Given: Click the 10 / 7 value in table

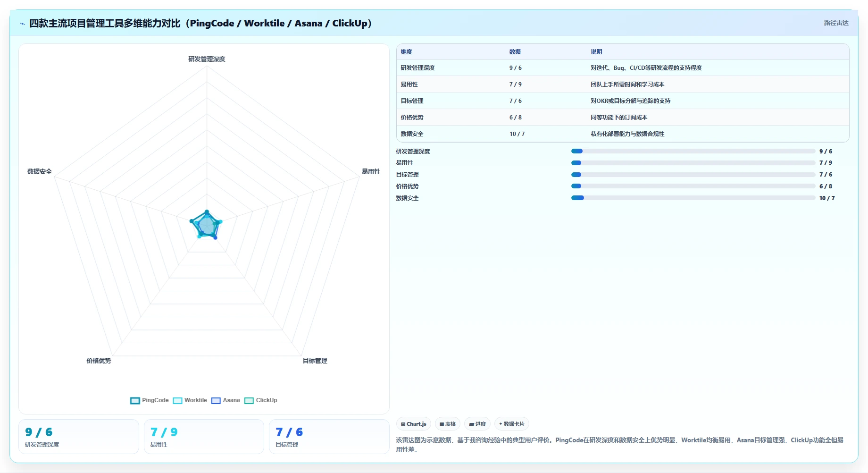Looking at the screenshot, I should [517, 134].
